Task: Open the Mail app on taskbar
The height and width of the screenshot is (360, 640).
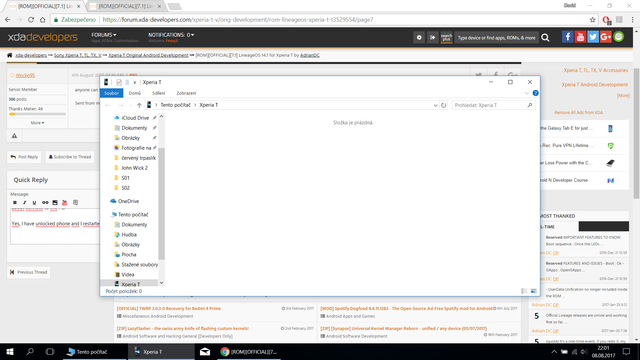Action: [205, 351]
